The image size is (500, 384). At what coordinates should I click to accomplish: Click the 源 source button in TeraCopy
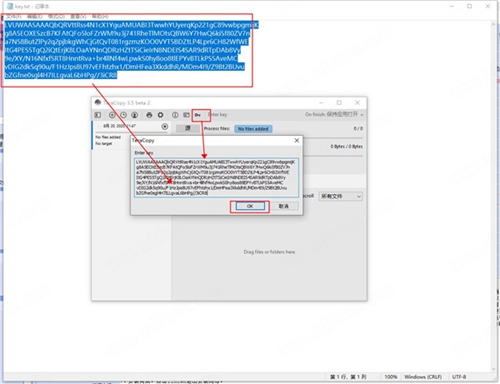[188, 128]
